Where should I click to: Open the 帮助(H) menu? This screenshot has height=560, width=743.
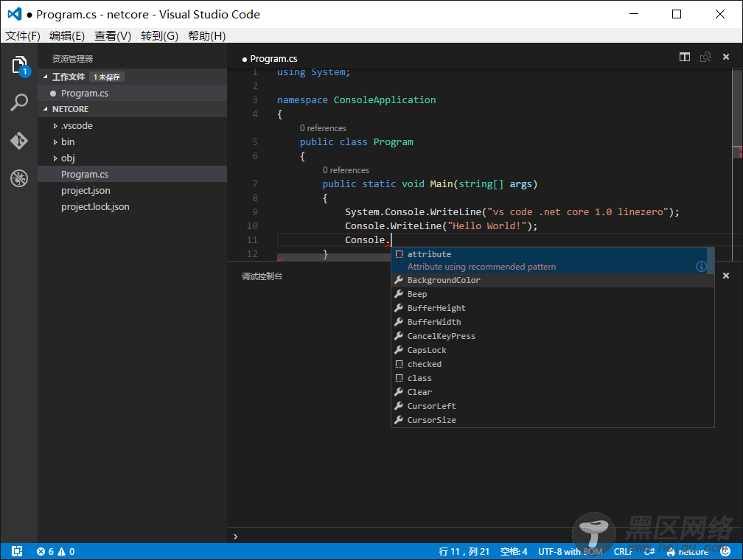click(x=206, y=36)
